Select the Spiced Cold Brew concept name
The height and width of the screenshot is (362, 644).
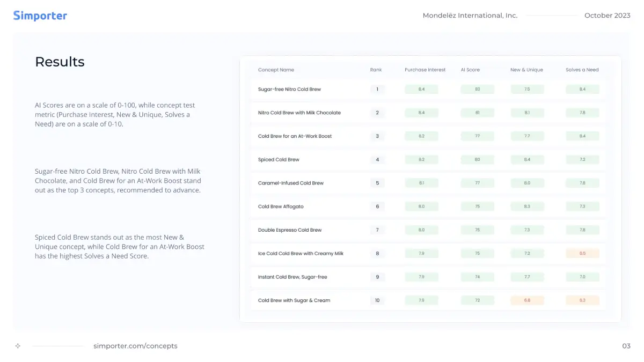(x=279, y=160)
